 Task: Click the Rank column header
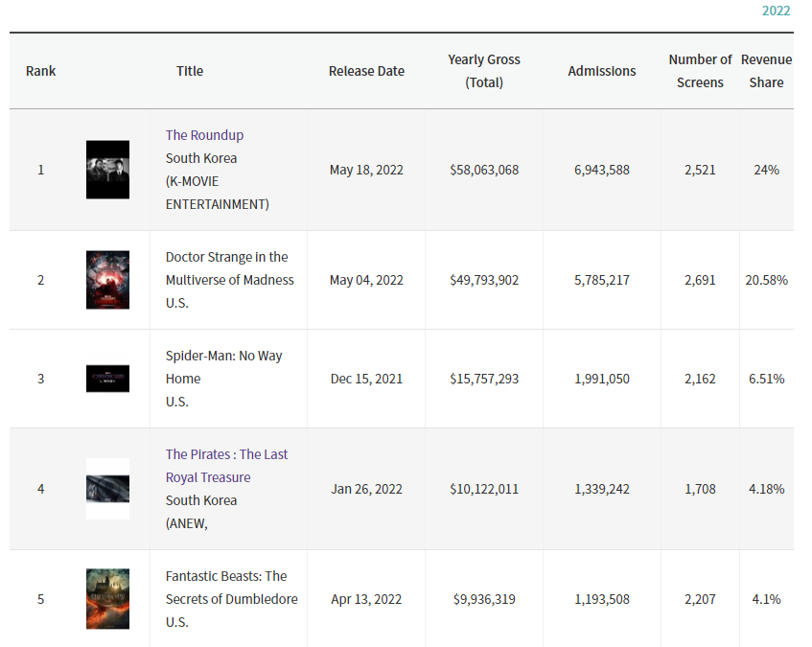[40, 71]
